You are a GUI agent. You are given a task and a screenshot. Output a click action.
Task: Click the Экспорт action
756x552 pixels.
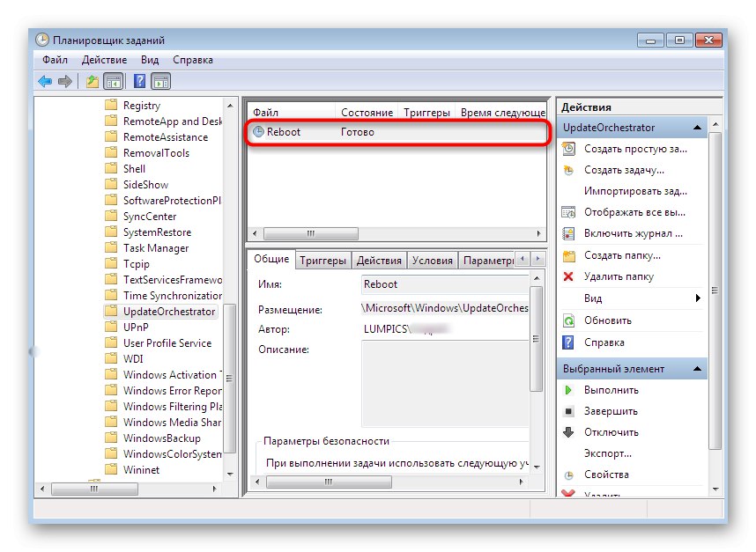click(607, 453)
